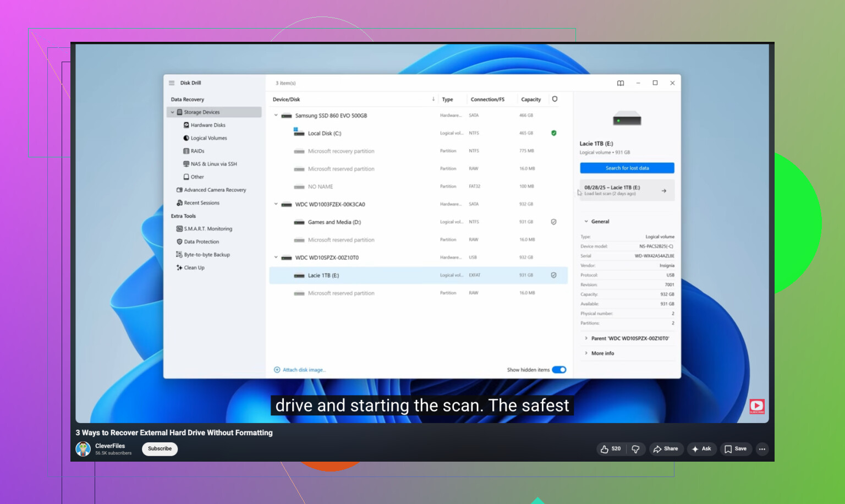
Task: Load last scan 08/28/25 Lacie 1TB session
Action: 627,190
